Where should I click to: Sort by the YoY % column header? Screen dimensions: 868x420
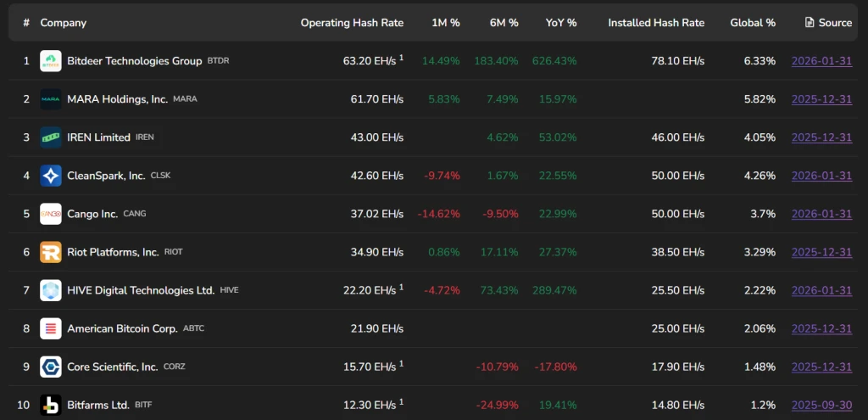(x=561, y=23)
